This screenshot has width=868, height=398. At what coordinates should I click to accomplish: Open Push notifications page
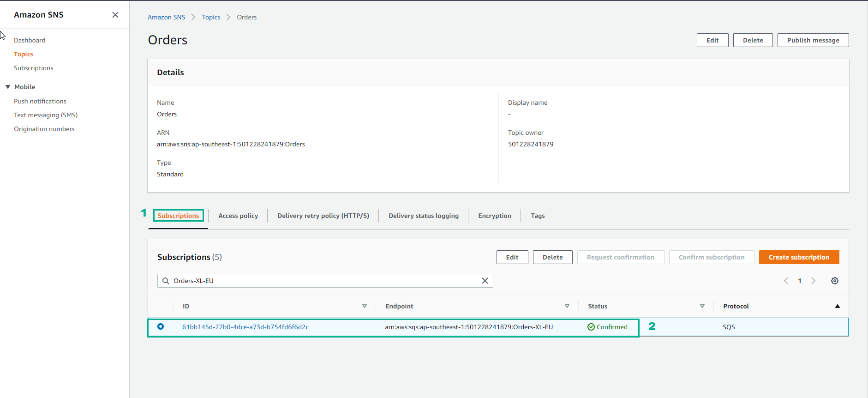pyautogui.click(x=40, y=101)
